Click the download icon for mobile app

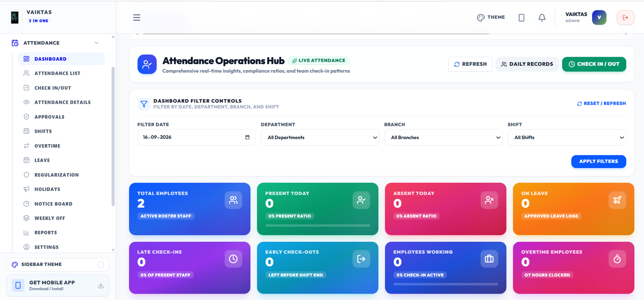101,286
